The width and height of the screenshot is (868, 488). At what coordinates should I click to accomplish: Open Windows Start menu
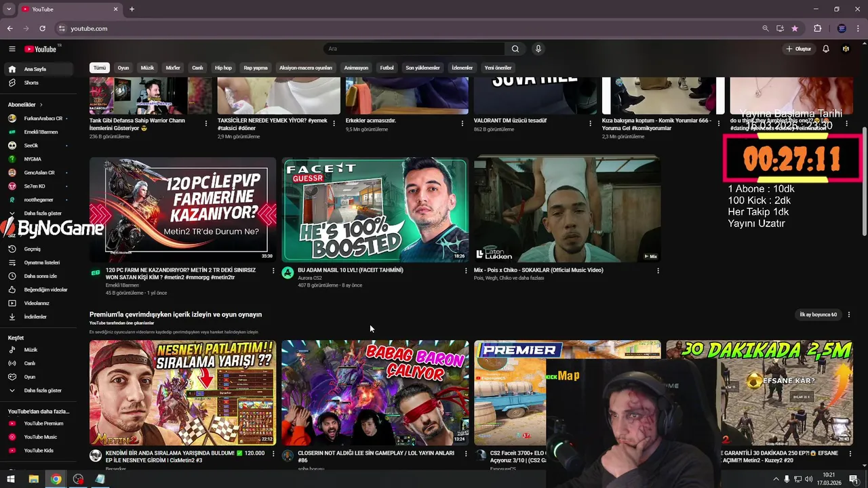[x=11, y=479]
